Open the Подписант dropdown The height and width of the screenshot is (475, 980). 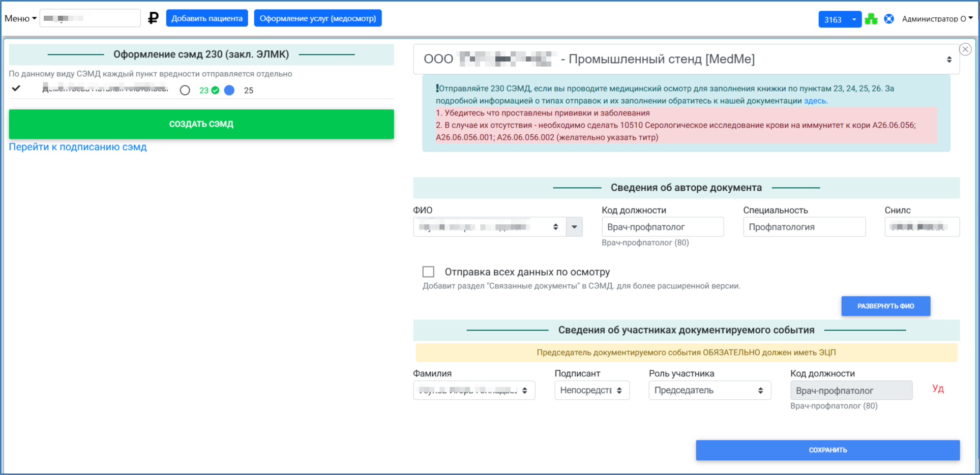[x=592, y=390]
